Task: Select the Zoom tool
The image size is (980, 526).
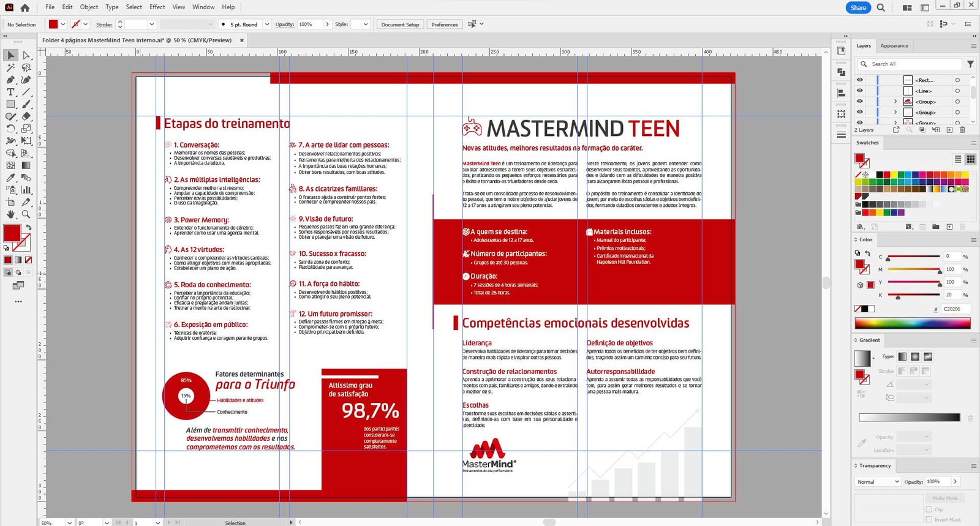Action: 26,214
